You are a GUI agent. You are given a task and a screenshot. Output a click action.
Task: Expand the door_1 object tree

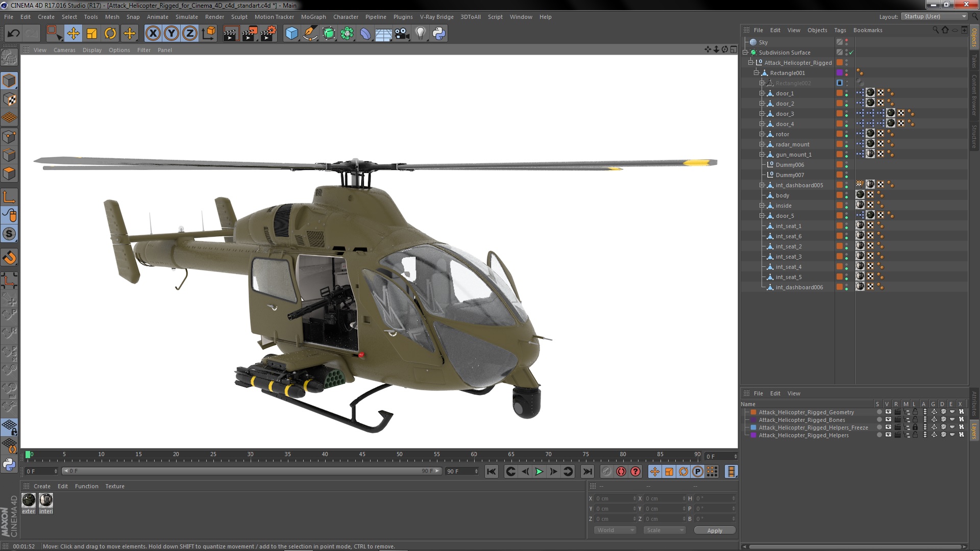(x=762, y=93)
